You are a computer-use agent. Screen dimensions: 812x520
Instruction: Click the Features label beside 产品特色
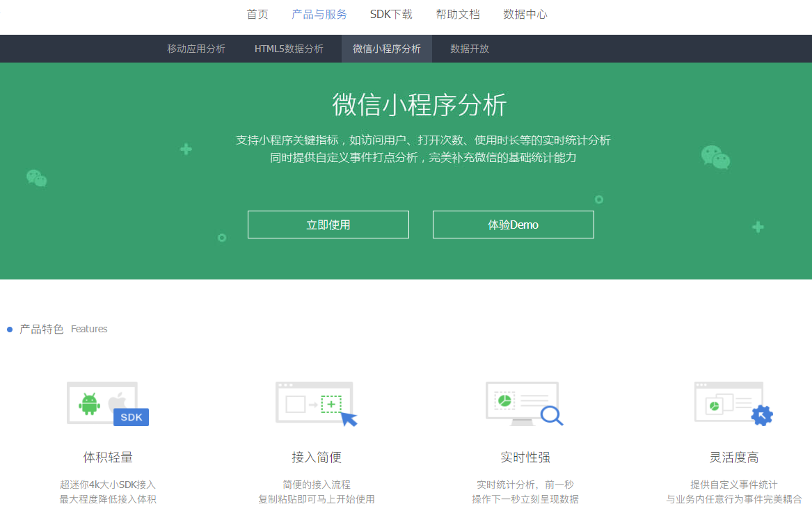[x=89, y=329]
